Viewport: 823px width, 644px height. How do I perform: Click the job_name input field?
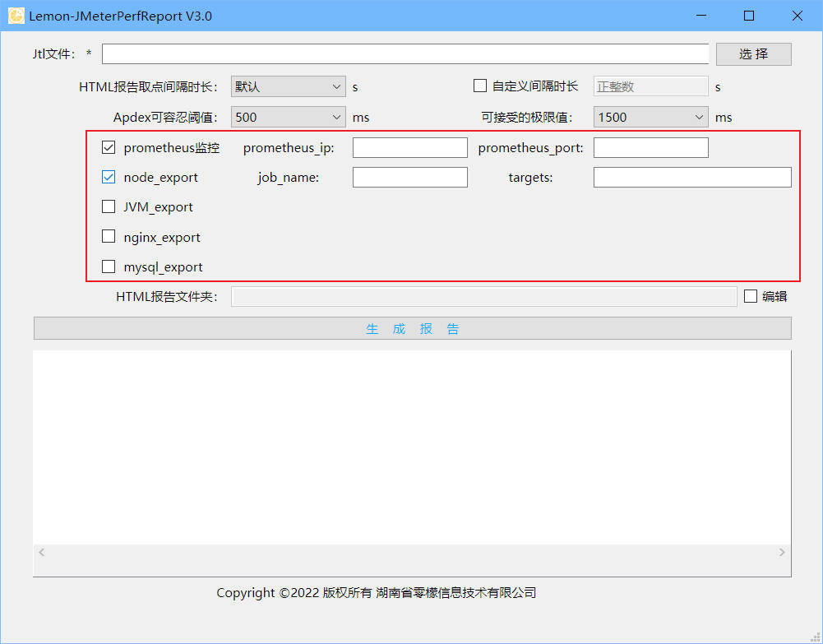410,178
